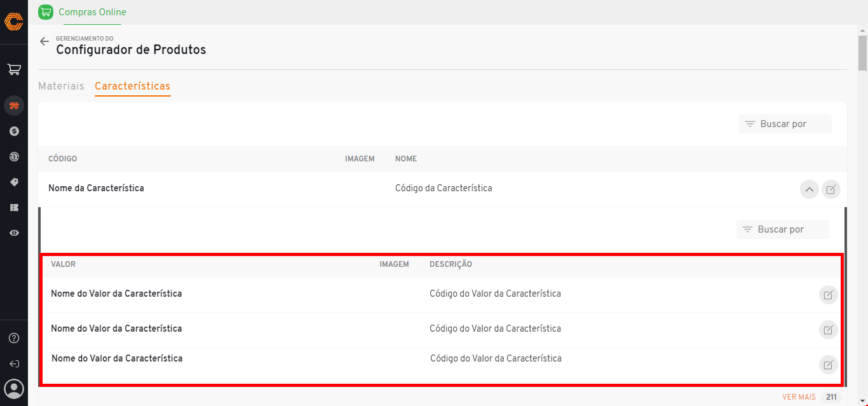The width and height of the screenshot is (868, 406).
Task: Edit the third Nome do Valor row
Action: tap(829, 365)
